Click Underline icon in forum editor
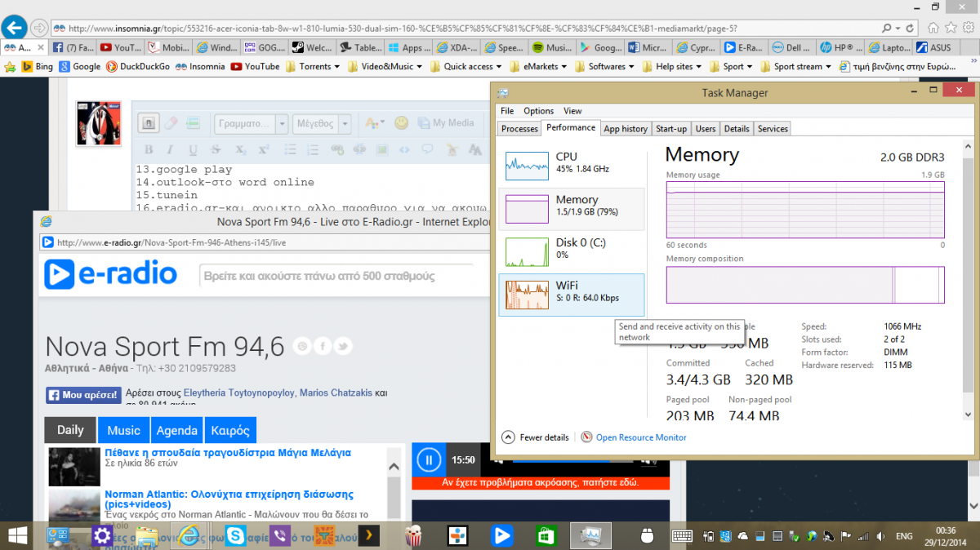 194,150
